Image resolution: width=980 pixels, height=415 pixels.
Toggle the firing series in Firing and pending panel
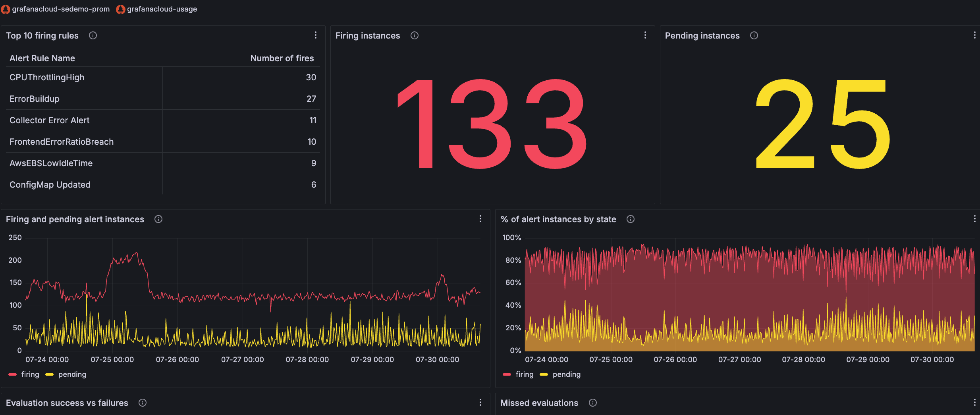(x=30, y=374)
